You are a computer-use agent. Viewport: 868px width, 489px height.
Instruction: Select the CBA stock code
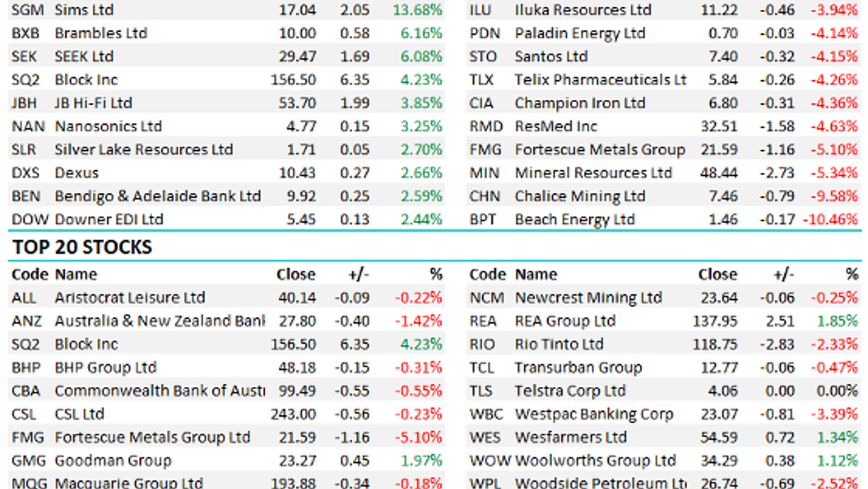[x=27, y=391]
